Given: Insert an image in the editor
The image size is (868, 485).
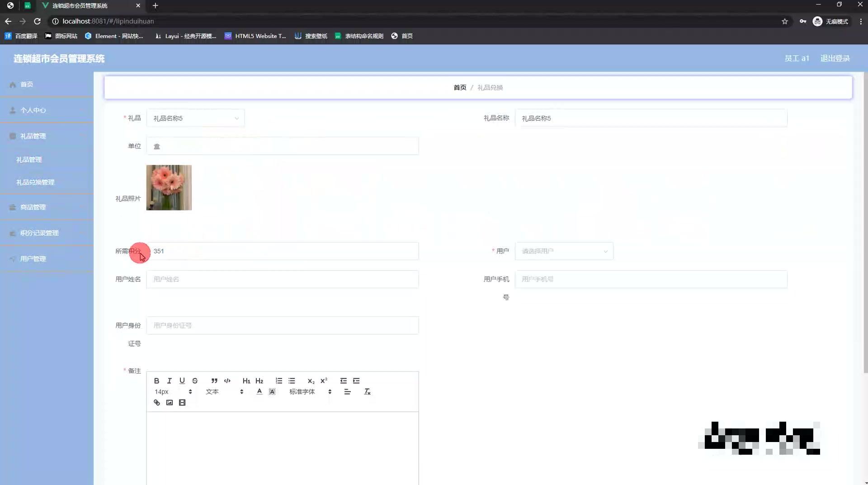Looking at the screenshot, I should [x=169, y=402].
